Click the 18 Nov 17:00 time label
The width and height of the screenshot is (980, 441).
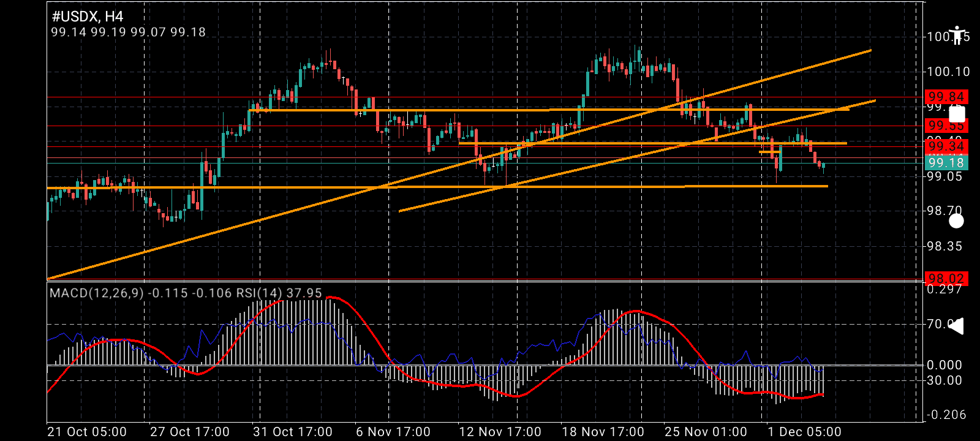[603, 432]
